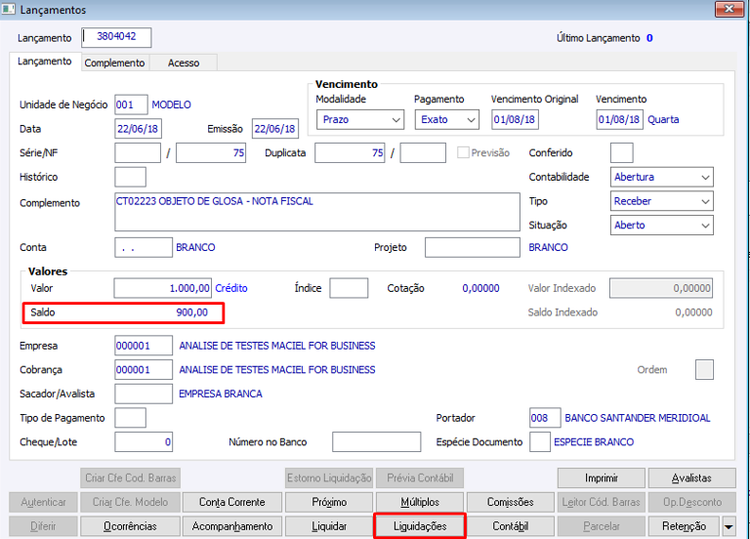Click the Sacador/Avalista code field
This screenshot has width=750, height=539.
[143, 394]
